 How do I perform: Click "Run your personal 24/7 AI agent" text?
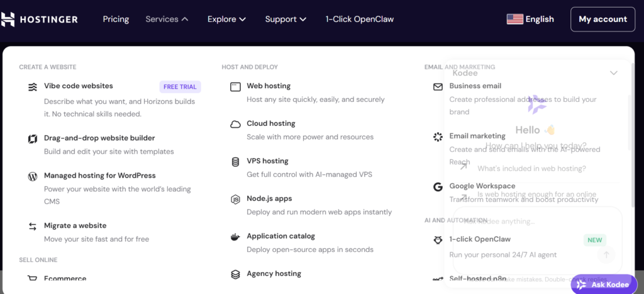502,255
